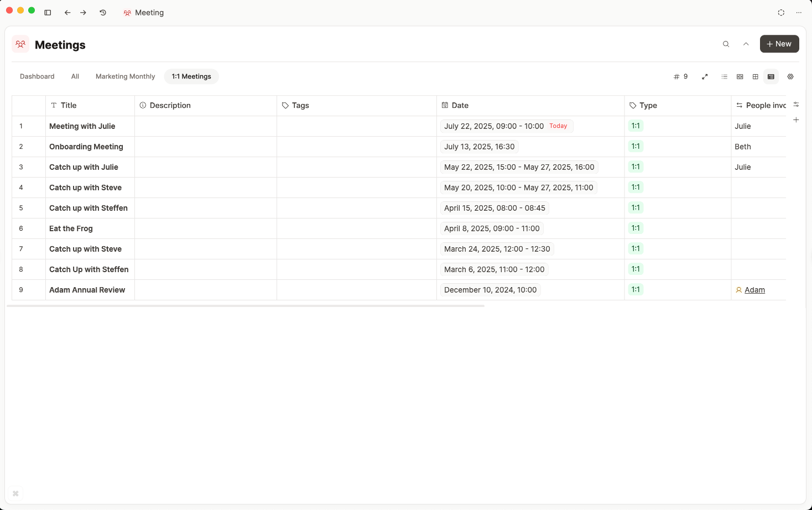
Task: Trigger the sync status spinner icon
Action: pos(780,12)
